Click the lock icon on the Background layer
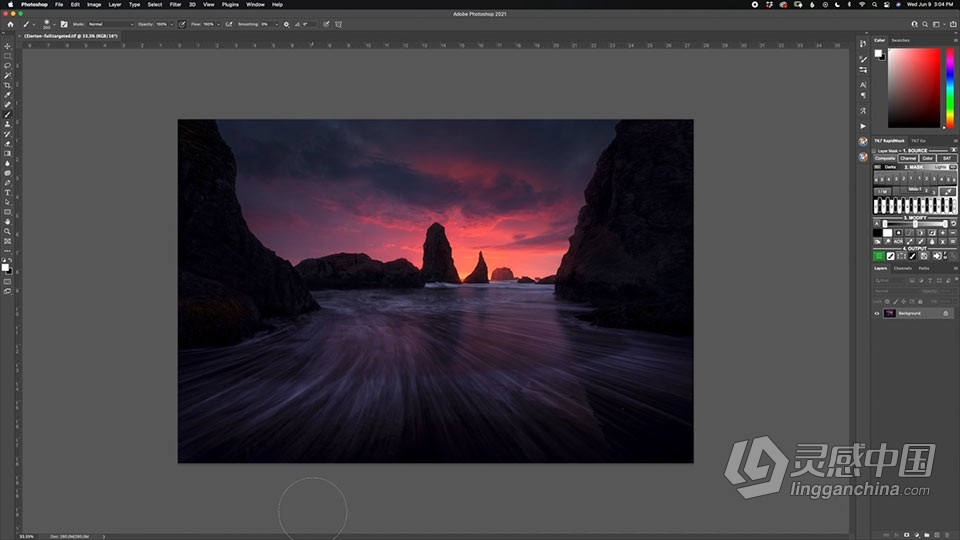 (946, 313)
